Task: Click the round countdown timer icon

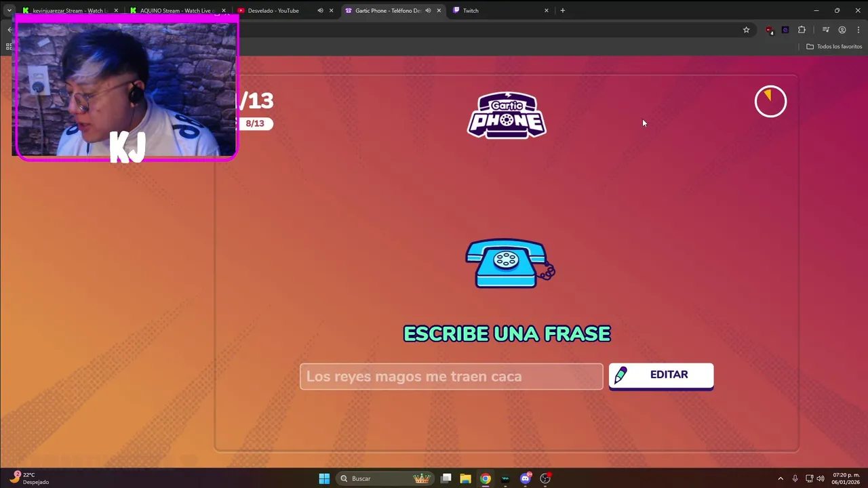Action: coord(770,102)
